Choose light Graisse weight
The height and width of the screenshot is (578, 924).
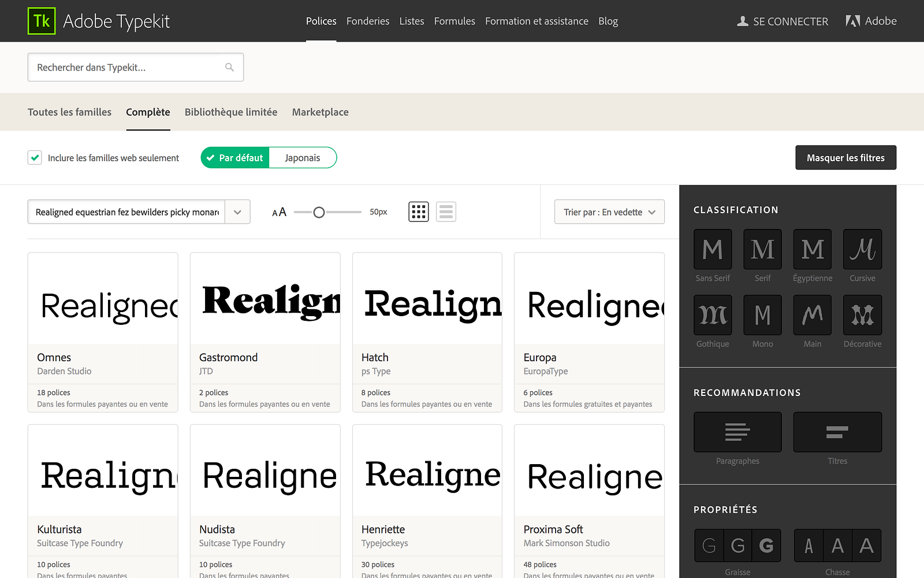click(x=709, y=546)
